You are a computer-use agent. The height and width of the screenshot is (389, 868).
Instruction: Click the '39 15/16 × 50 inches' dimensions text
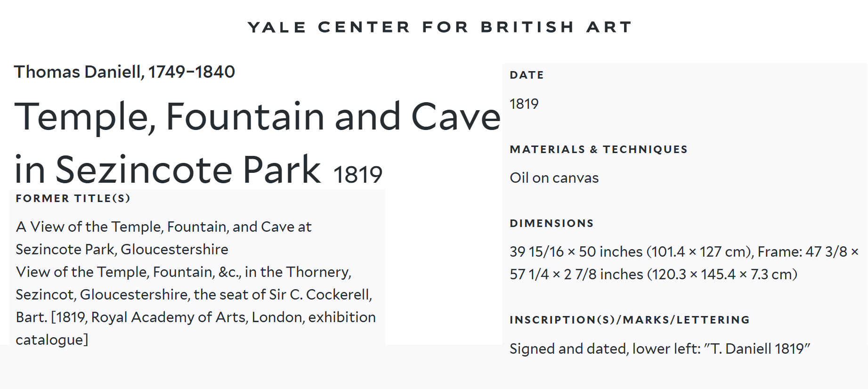click(577, 252)
